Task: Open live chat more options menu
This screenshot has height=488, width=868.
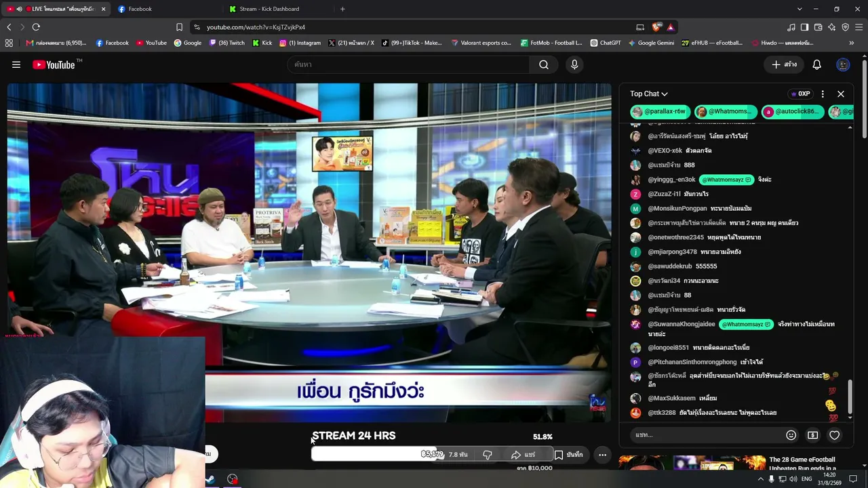Action: tap(823, 94)
